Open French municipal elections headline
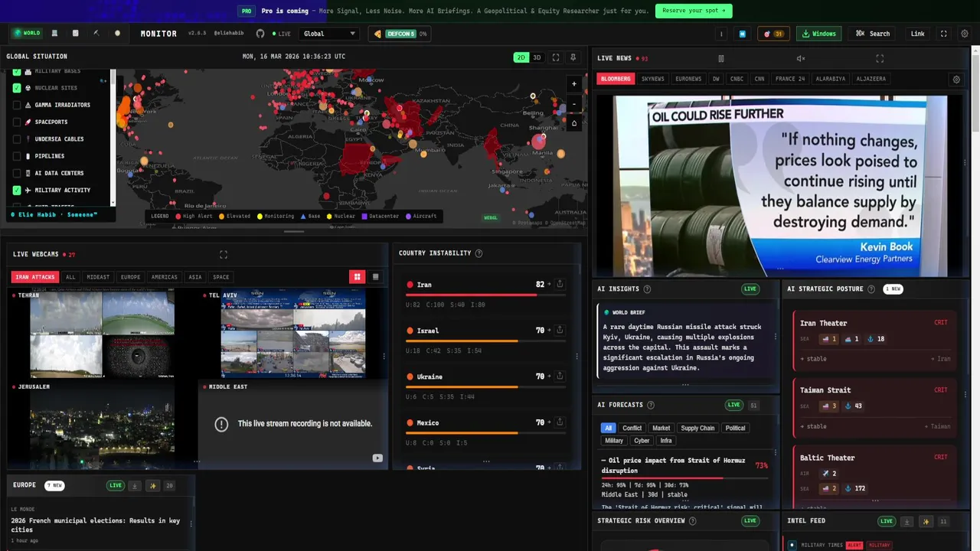980x551 pixels. (x=95, y=525)
